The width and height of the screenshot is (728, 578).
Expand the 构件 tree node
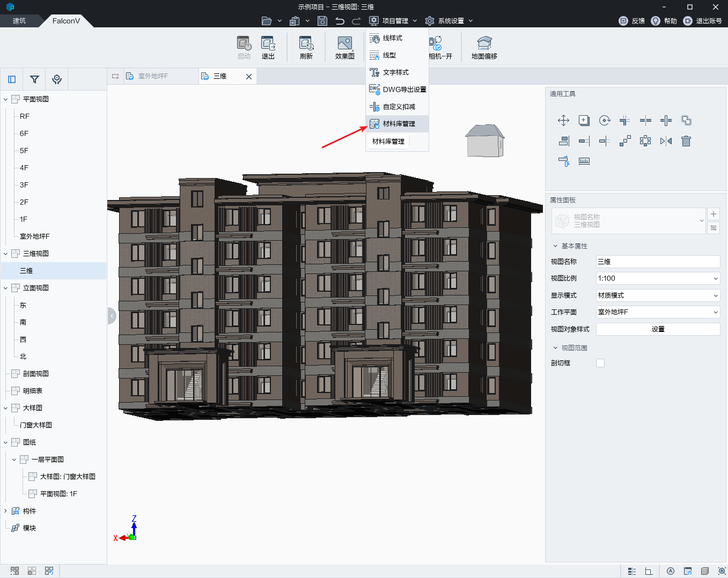coord(6,511)
